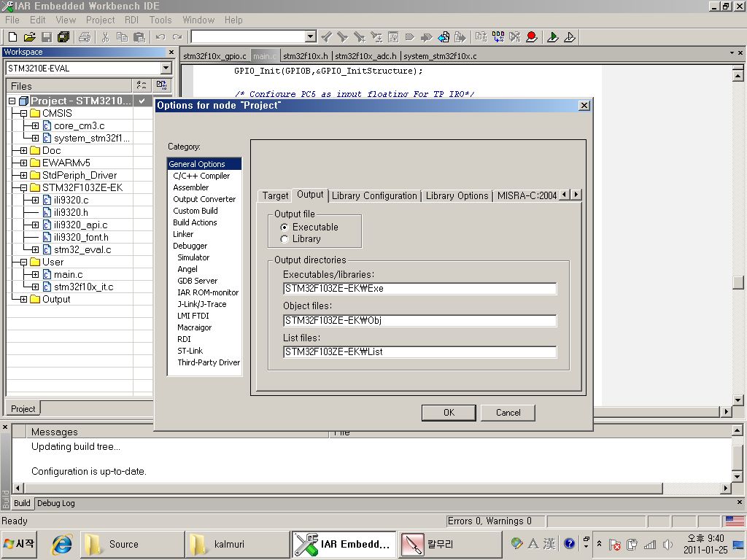Open the File menu
This screenshot has width=747, height=560.
12,20
